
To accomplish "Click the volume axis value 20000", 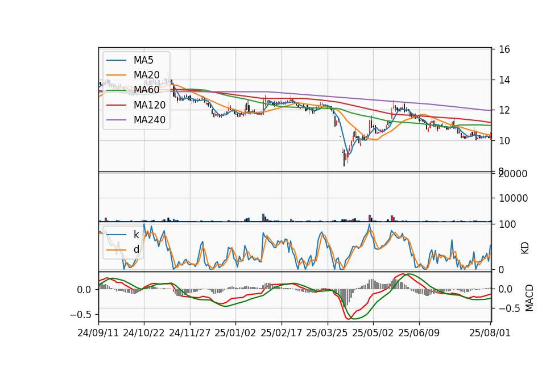I will point(513,174).
